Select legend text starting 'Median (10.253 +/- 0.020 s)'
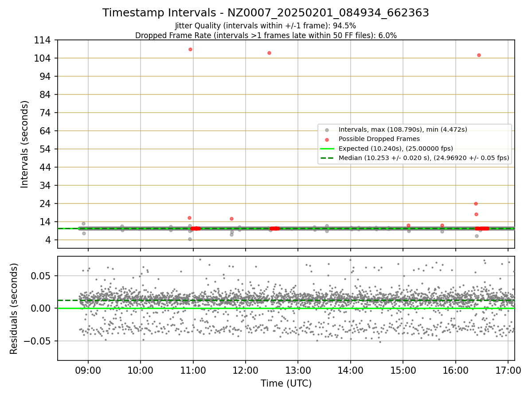The height and width of the screenshot is (399, 532). (424, 158)
